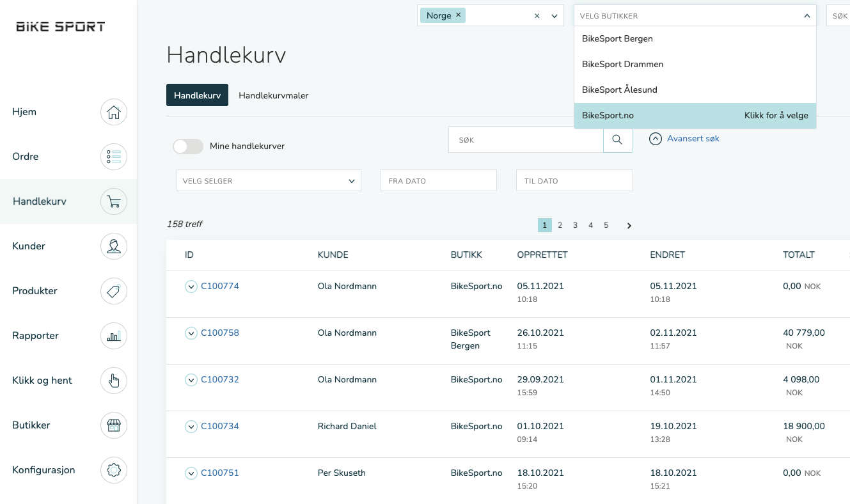Viewport: 850px width, 504px height.
Task: Expand row C100774
Action: click(191, 287)
